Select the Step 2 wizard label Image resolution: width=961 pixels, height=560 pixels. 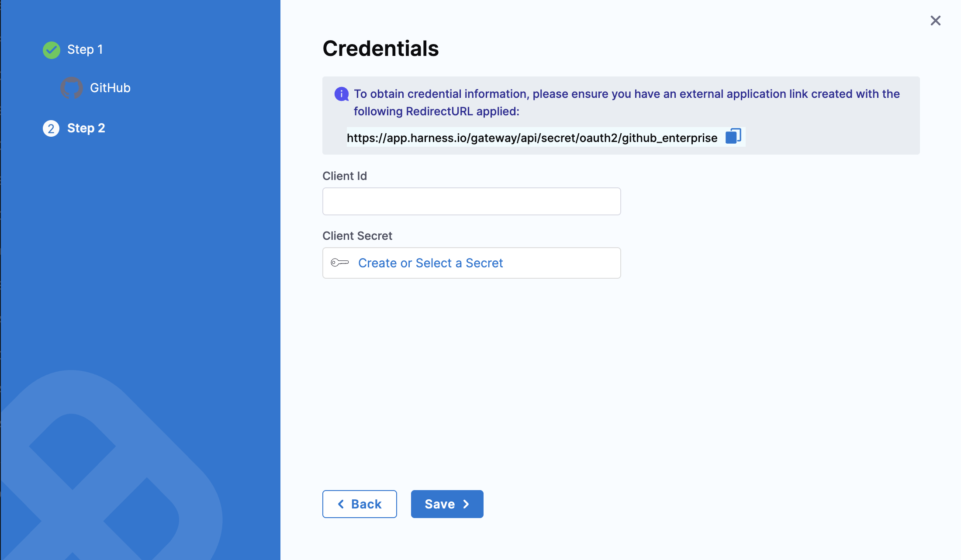click(x=86, y=128)
